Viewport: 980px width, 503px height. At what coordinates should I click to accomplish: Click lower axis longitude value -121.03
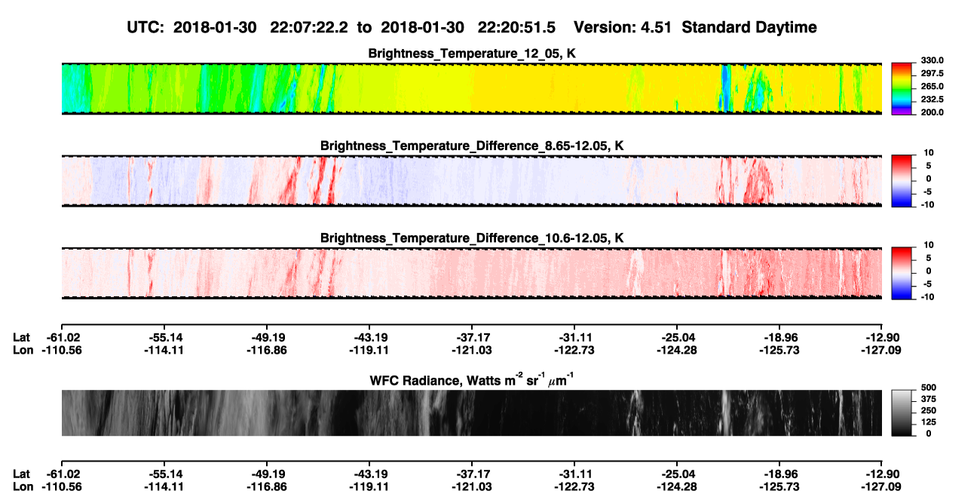[x=472, y=487]
